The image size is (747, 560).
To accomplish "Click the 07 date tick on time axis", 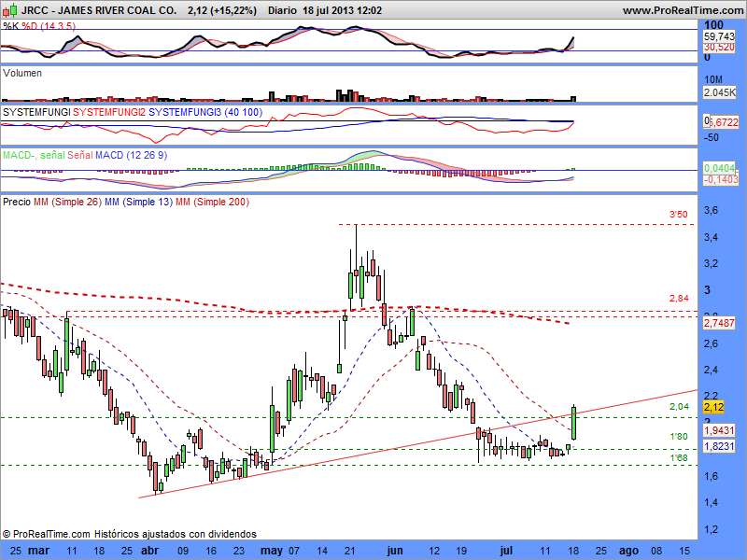I will point(294,551).
